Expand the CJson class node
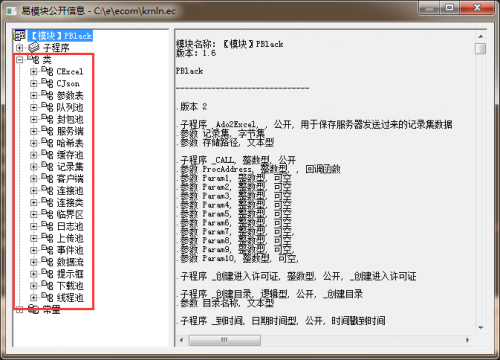This screenshot has height=360, width=500. click(33, 84)
